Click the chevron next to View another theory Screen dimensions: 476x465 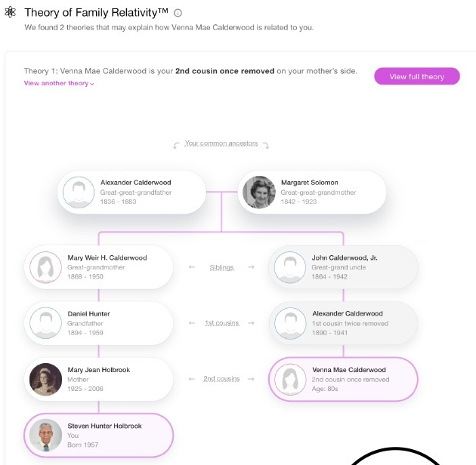pyautogui.click(x=92, y=84)
